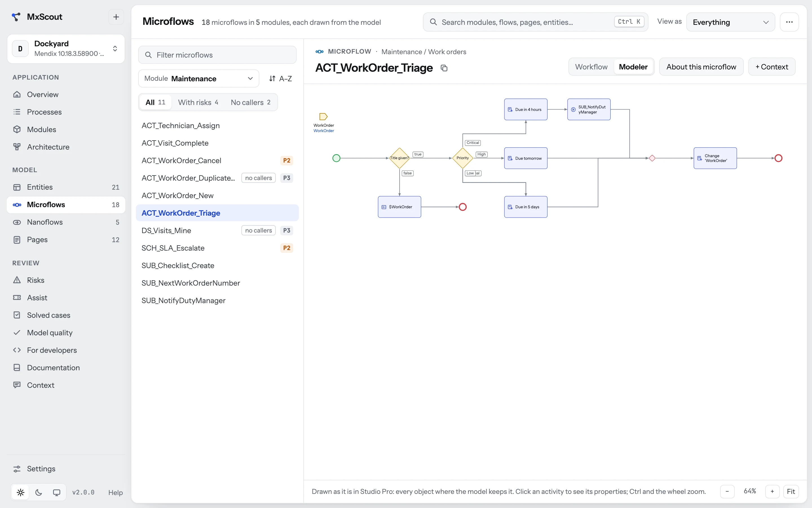This screenshot has height=508, width=812.
Task: Select the $WorkOrder activity box
Action: coord(399,207)
